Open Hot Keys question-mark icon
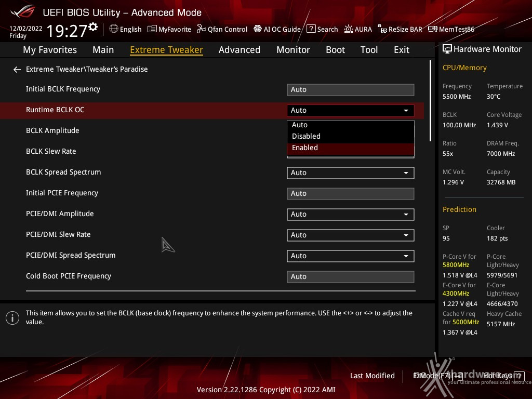The height and width of the screenshot is (399, 532). click(x=519, y=376)
